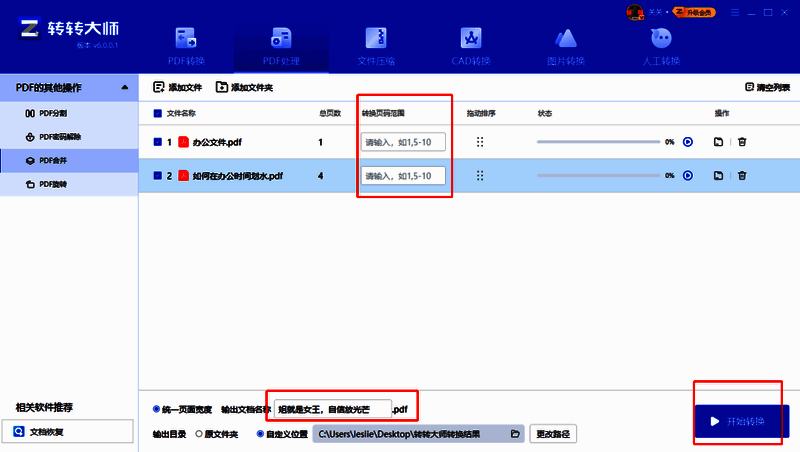The image size is (800, 452).
Task: Click the 开始转换 start button
Action: 742,421
